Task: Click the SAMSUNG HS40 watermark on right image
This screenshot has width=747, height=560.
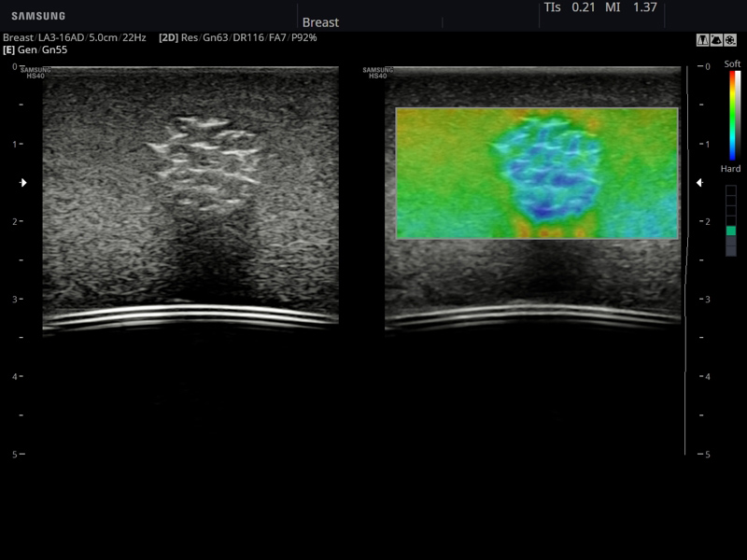Action: (378, 73)
